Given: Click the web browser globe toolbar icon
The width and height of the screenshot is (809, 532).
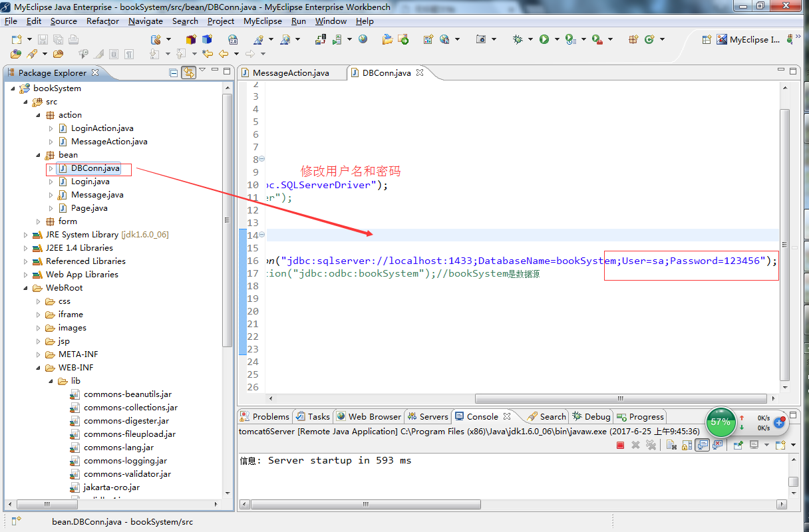Looking at the screenshot, I should coord(363,39).
